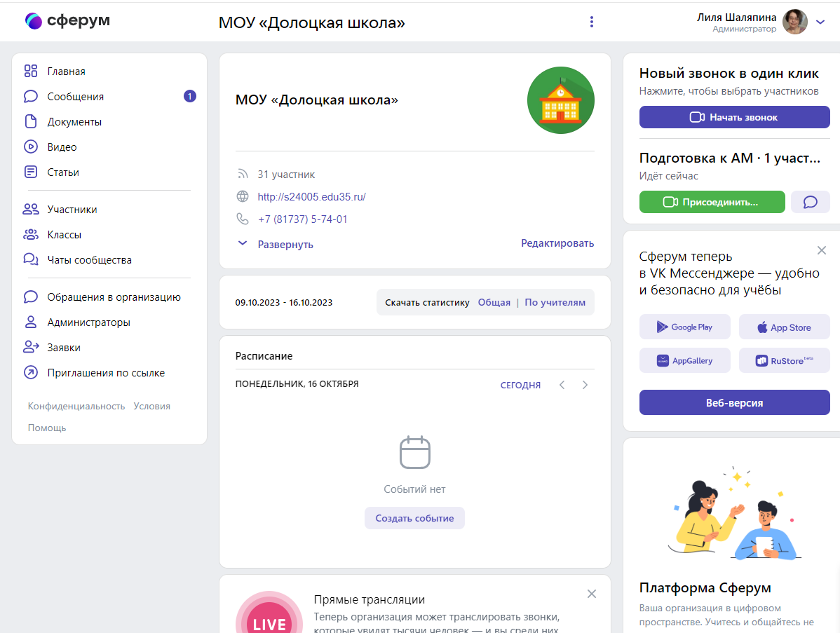This screenshot has height=633, width=840.
Task: Open the school website s24005.edu35.ru link
Action: (x=311, y=197)
